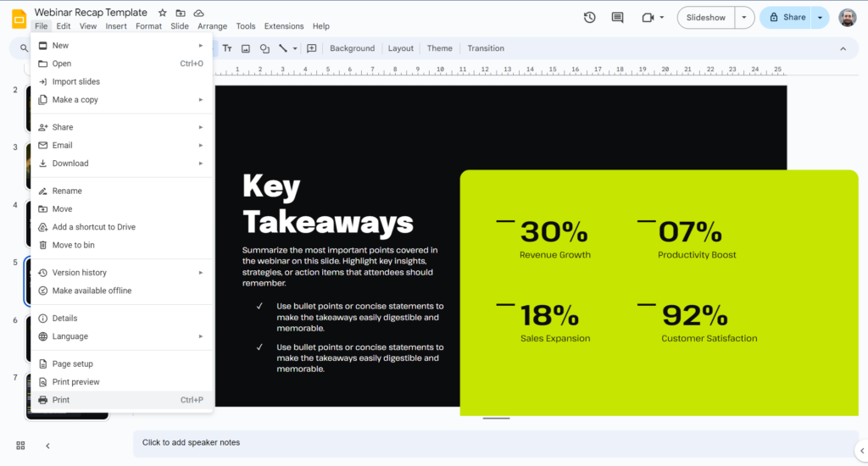
Task: Start the Slideshow
Action: 706,18
